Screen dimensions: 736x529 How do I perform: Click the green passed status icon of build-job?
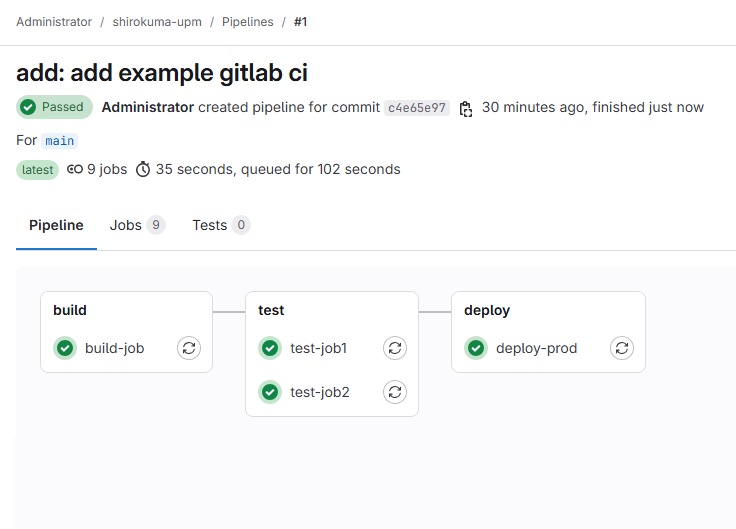pos(65,348)
